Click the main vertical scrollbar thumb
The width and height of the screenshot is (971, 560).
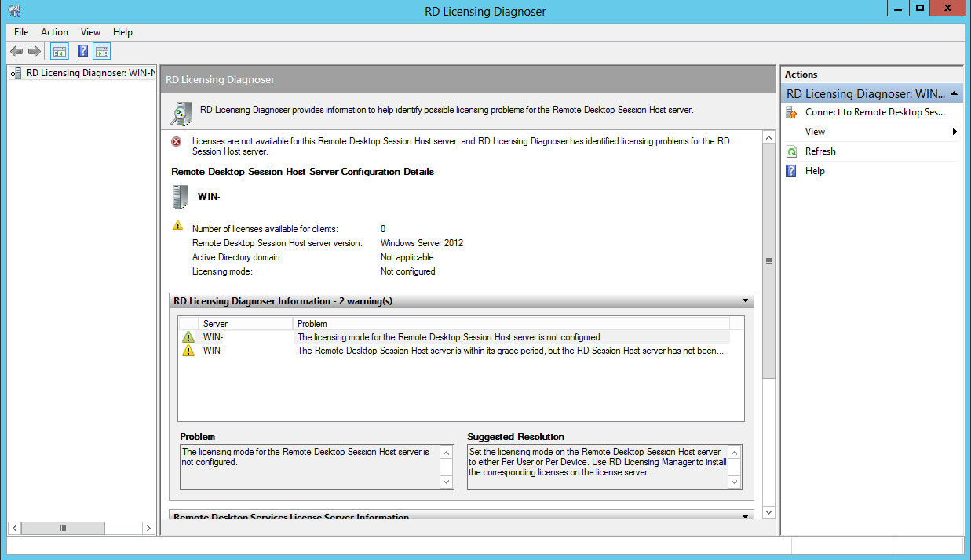tap(768, 262)
